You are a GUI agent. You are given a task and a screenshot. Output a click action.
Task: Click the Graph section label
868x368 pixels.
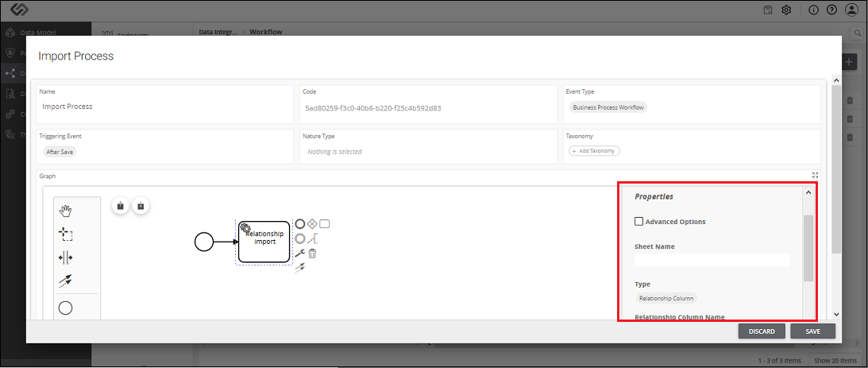(x=48, y=176)
